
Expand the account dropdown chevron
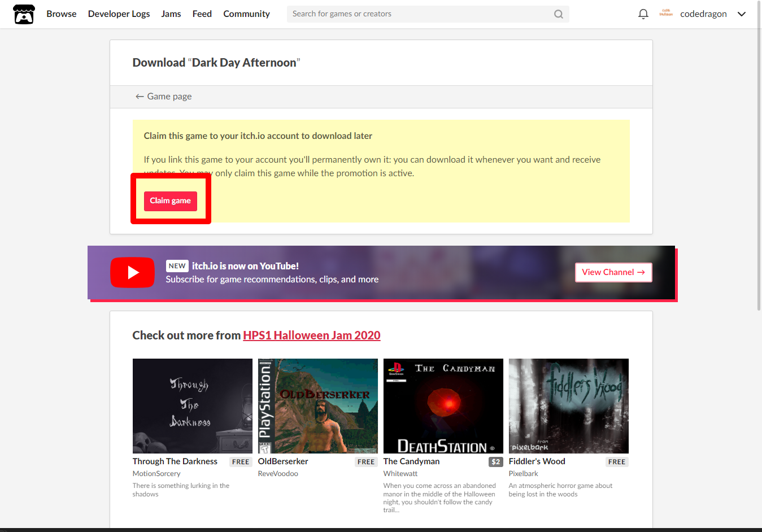point(742,14)
